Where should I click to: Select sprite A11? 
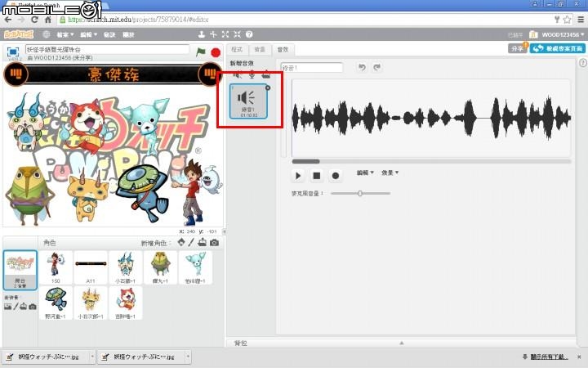pyautogui.click(x=91, y=267)
